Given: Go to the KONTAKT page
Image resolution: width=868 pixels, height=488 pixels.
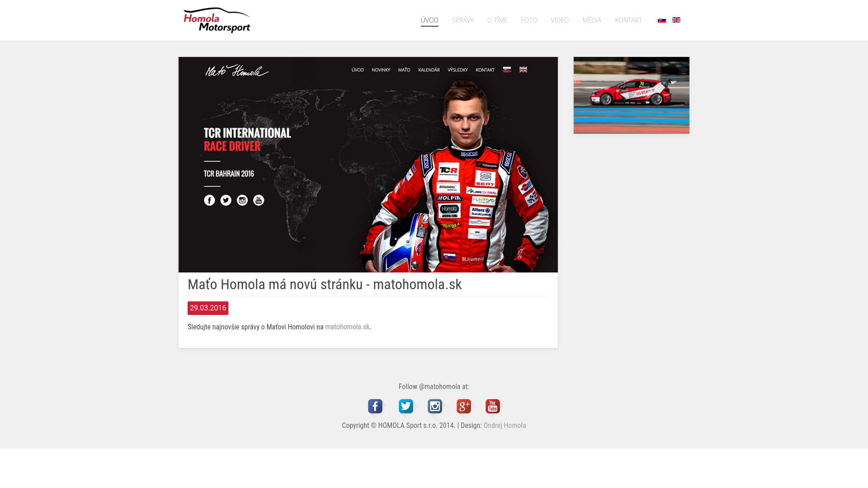Looking at the screenshot, I should [628, 20].
